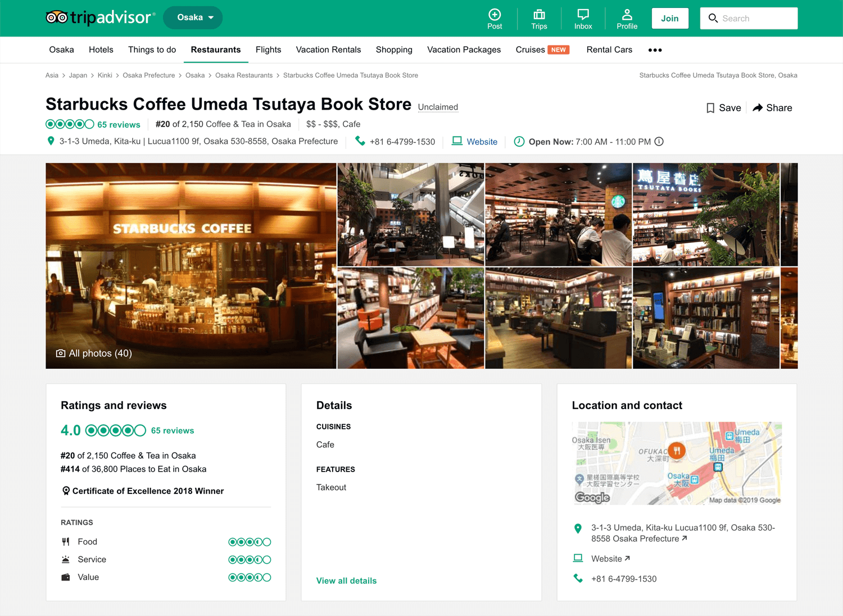Click the phone icon in header info row

pyautogui.click(x=360, y=141)
